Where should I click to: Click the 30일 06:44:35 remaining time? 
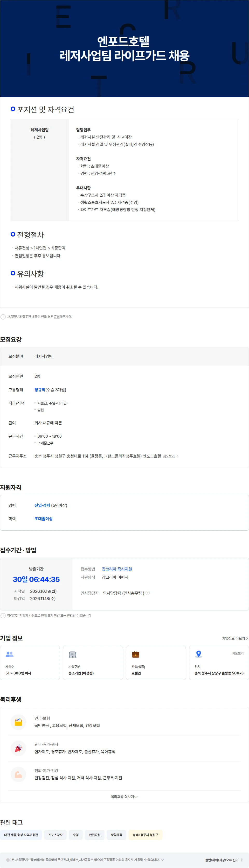(x=36, y=580)
